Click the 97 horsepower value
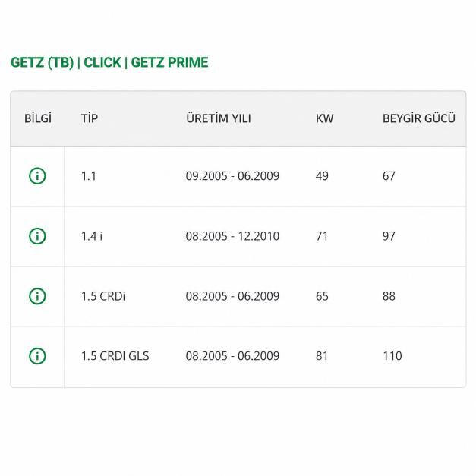 [389, 236]
